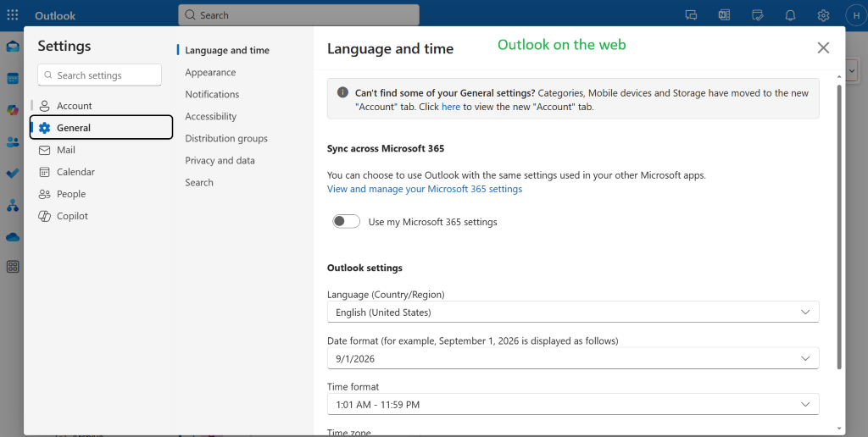Screen dimensions: 868x437
Task: Expand the Language (Country/Region) dropdown
Action: tap(573, 312)
